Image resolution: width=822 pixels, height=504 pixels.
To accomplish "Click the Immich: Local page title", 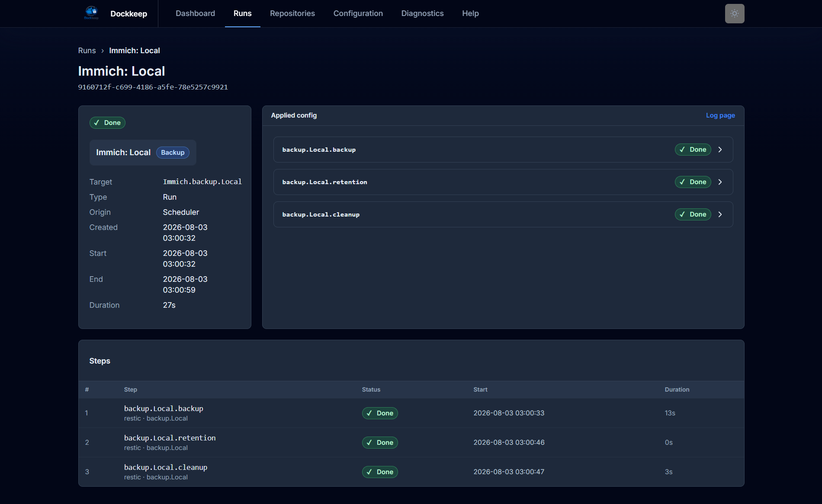I will 122,71.
